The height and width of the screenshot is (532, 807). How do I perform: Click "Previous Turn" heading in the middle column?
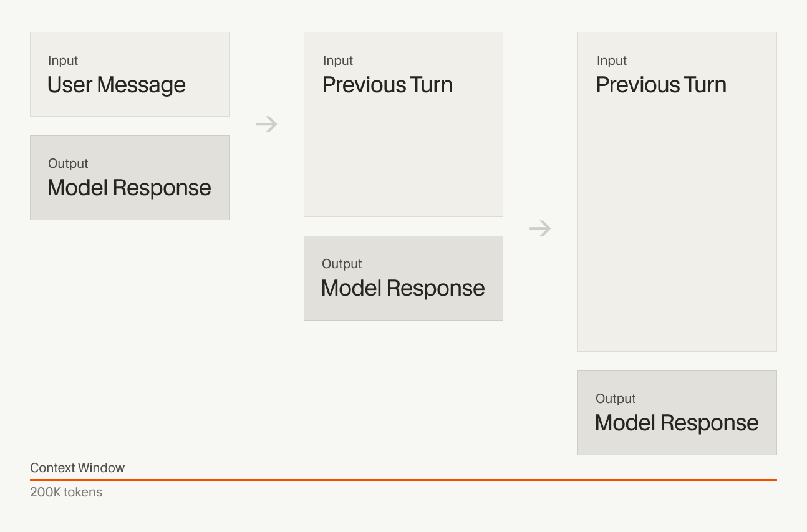(x=387, y=85)
